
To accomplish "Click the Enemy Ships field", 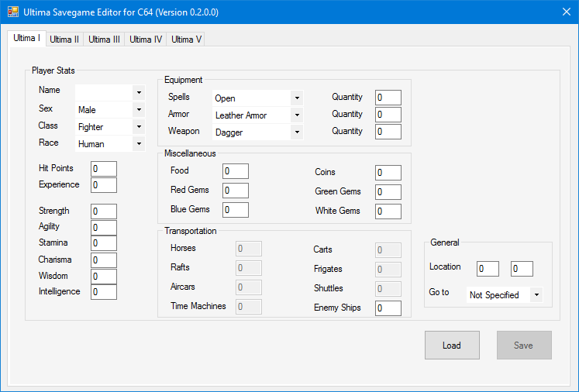I will [x=388, y=308].
